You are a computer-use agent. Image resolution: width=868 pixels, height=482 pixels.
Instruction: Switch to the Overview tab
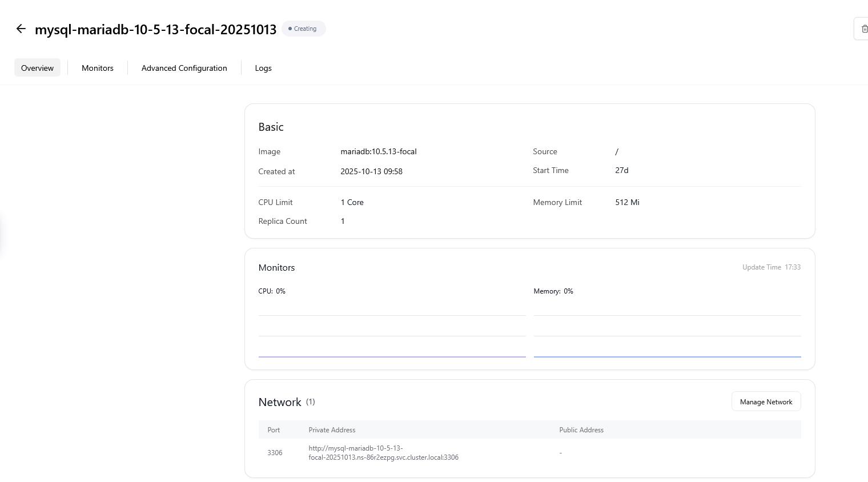(37, 68)
